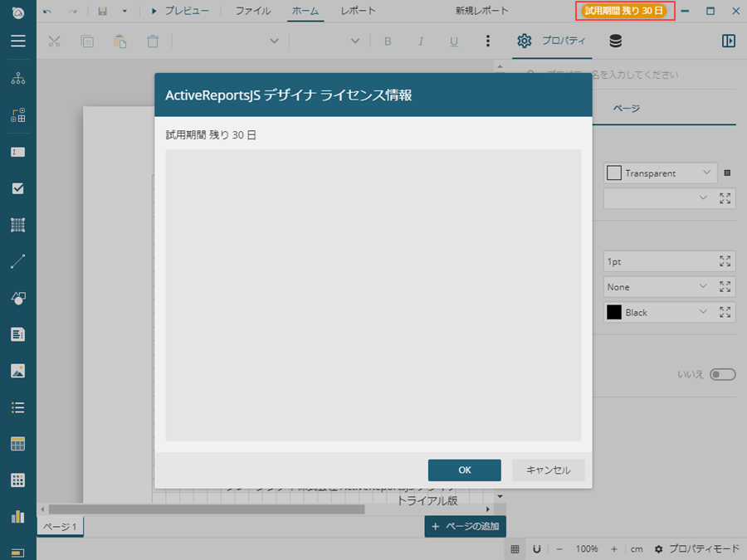The height and width of the screenshot is (560, 747).
Task: Toggle snap magnet in status bar
Action: pyautogui.click(x=537, y=549)
